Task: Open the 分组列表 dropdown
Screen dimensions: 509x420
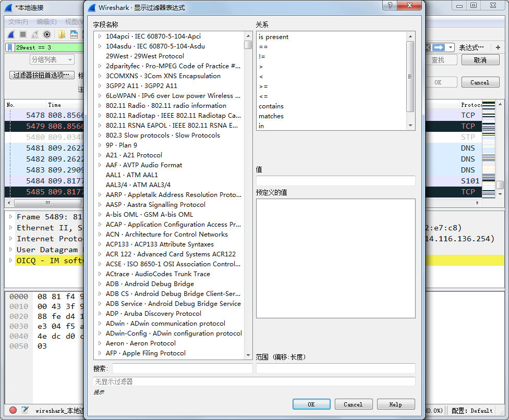Action: (52, 60)
